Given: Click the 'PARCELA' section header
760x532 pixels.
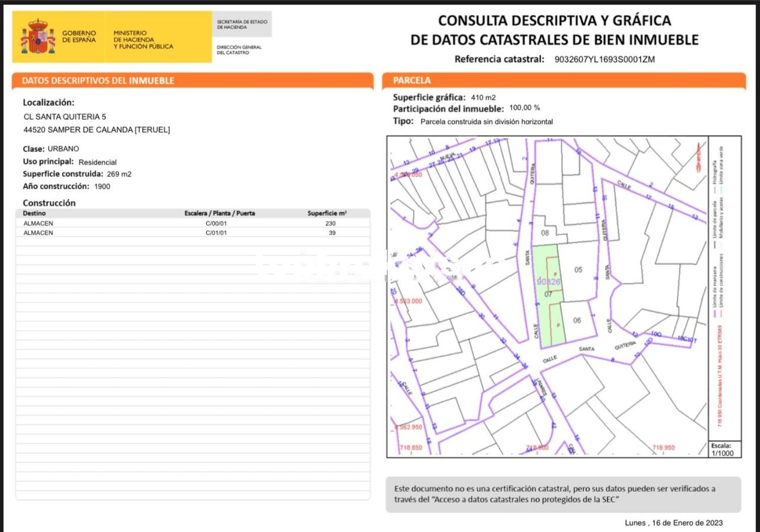Looking at the screenshot, I should [412, 81].
